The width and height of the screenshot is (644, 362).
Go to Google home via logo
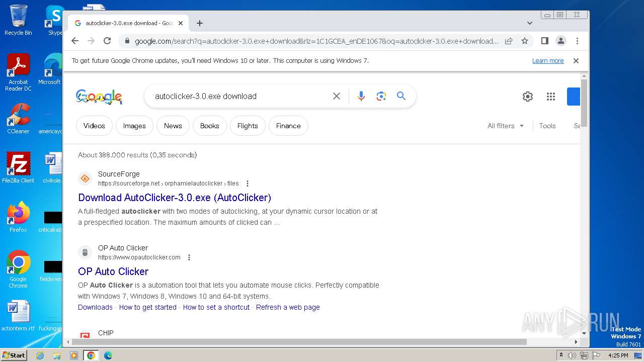pyautogui.click(x=99, y=97)
